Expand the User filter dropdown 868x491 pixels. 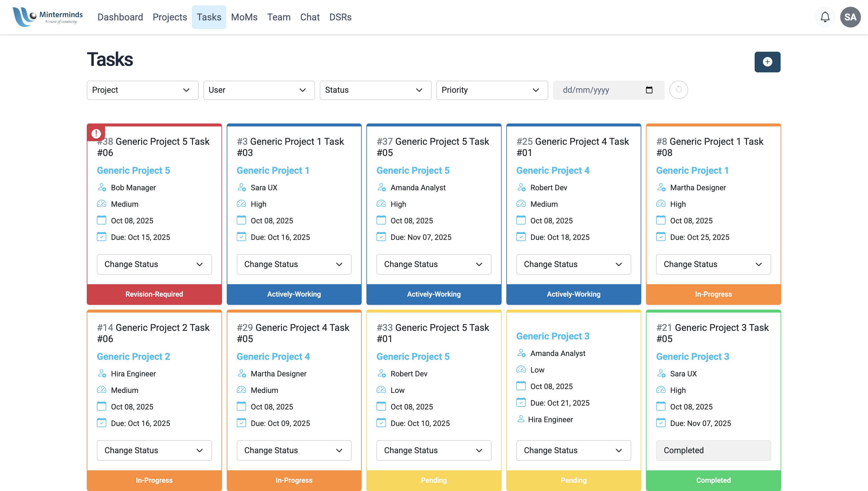[259, 90]
